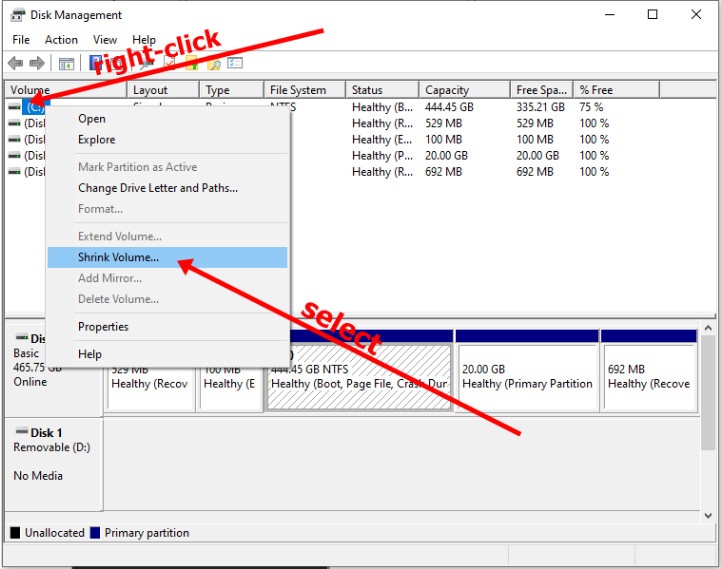Screen dimensions: 721x569
Task: Click the Healthy (E... status cell
Action: click(382, 139)
